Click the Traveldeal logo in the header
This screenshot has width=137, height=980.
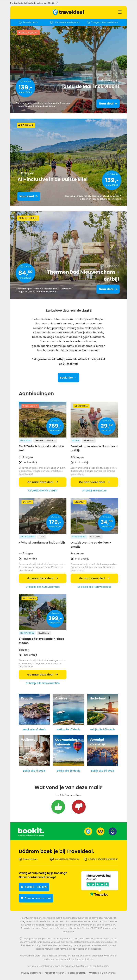68,12
